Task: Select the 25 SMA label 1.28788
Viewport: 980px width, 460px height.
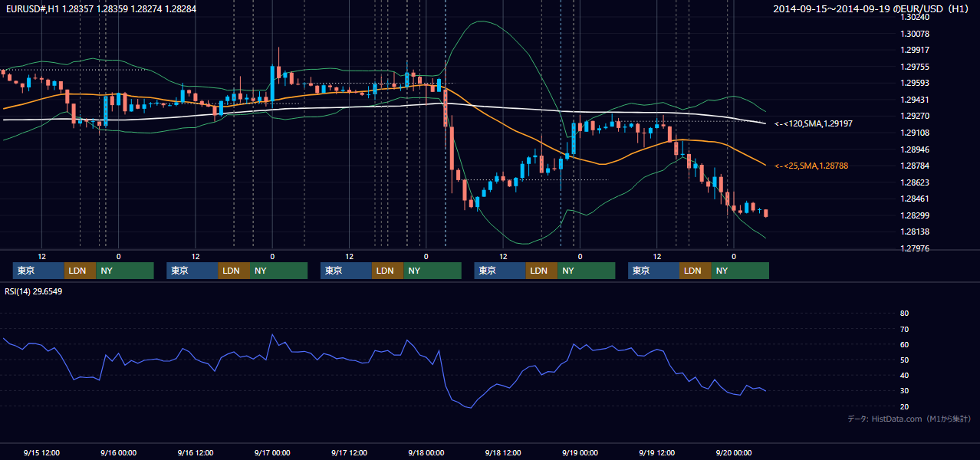Action: pos(811,166)
